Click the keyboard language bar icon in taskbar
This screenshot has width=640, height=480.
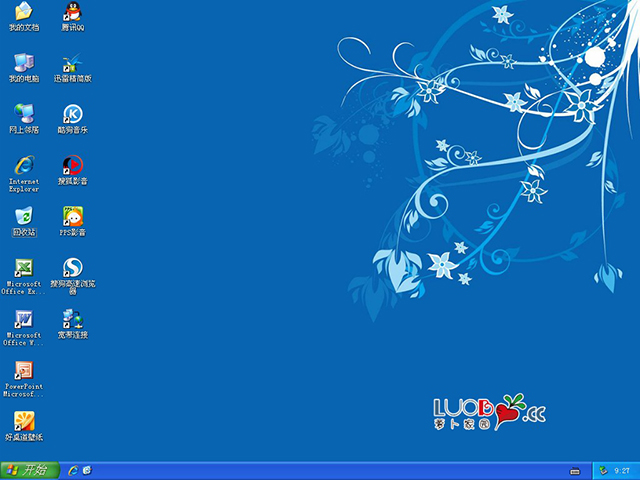pos(575,470)
